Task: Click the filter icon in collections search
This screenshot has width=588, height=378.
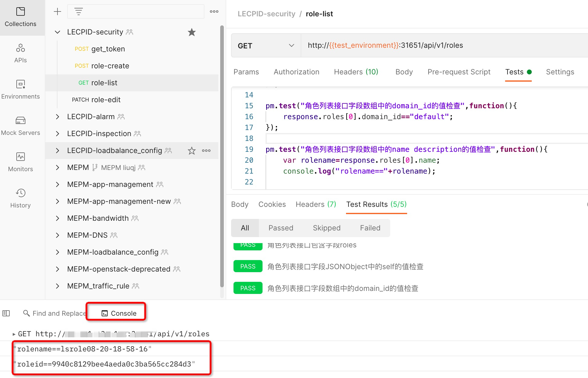Action: click(x=79, y=12)
